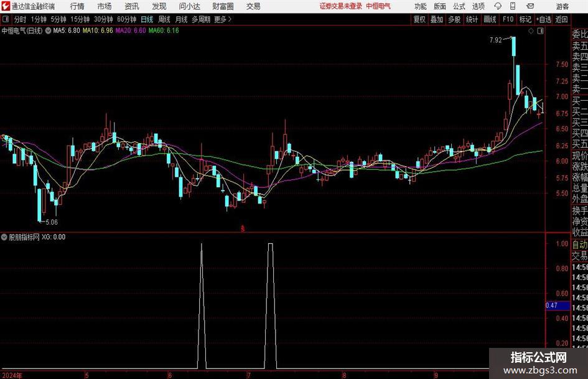Switch to 月线 monthly period
Image resolution: width=588 pixels, height=379 pixels.
coord(181,19)
